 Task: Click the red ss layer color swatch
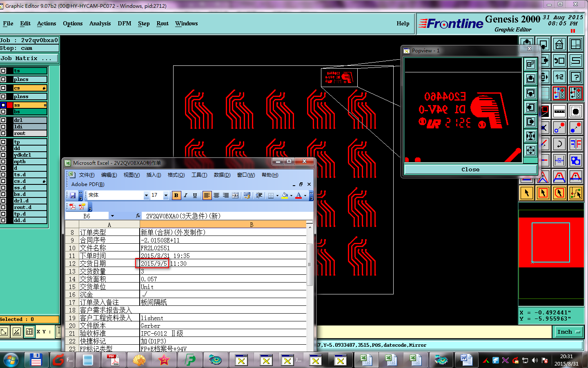10,105
